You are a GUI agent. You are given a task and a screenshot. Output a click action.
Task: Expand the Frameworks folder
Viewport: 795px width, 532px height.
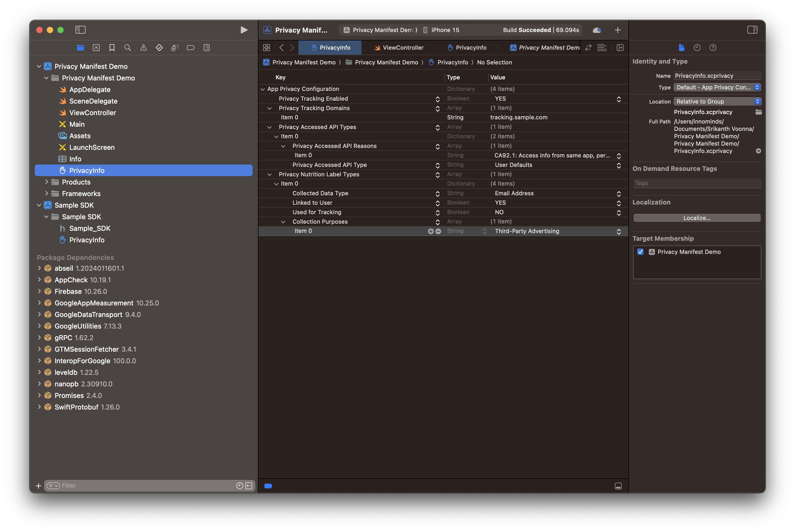(47, 193)
